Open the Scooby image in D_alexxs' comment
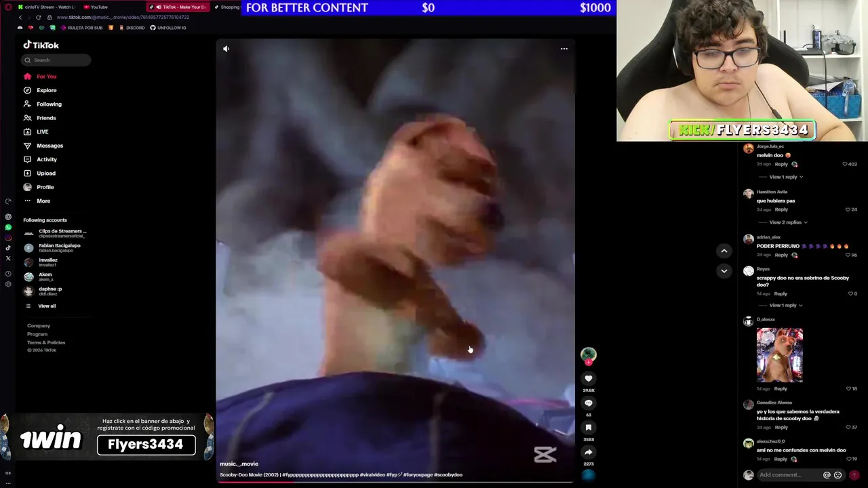This screenshot has width=868, height=488. (x=780, y=355)
